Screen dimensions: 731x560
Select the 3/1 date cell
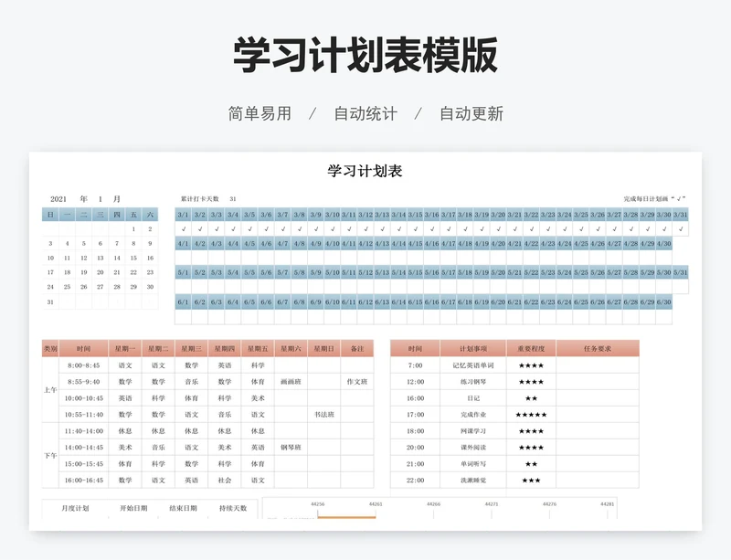click(184, 215)
